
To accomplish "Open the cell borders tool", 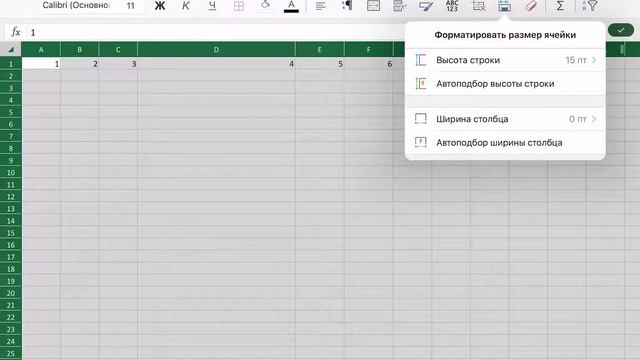I will click(x=239, y=6).
